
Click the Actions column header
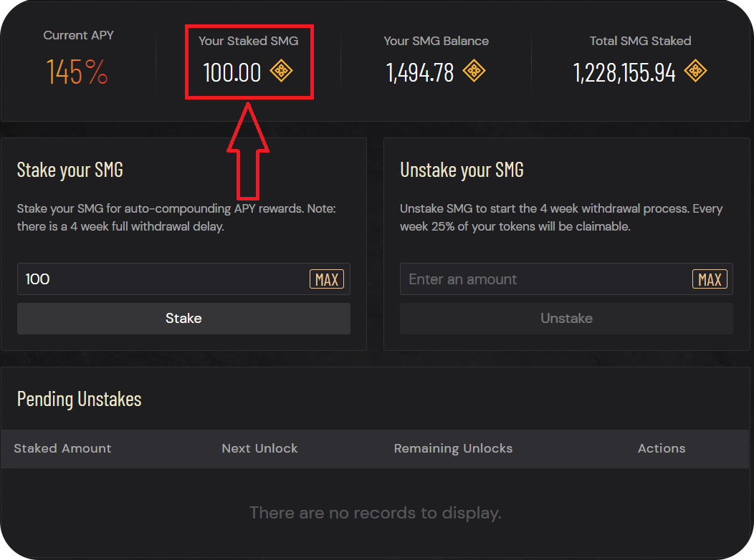(662, 448)
